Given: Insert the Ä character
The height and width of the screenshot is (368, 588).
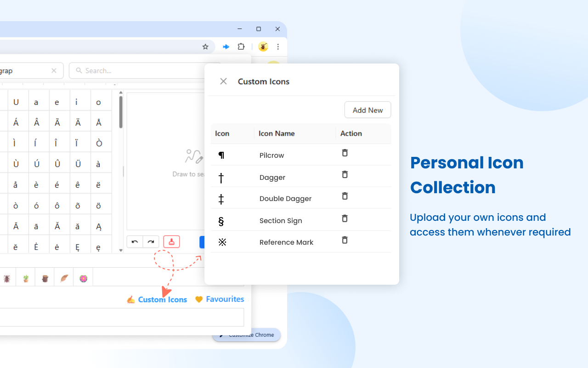Looking at the screenshot, I should (78, 123).
